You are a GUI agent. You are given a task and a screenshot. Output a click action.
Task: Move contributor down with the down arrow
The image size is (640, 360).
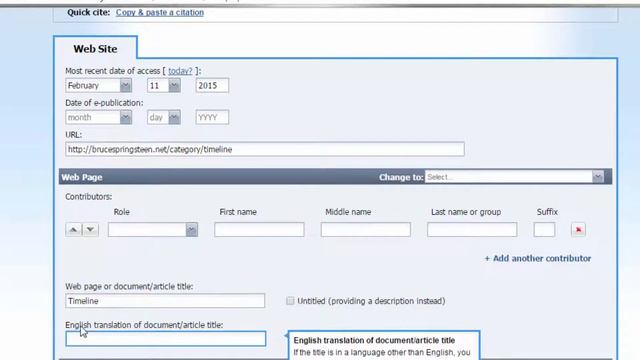tap(91, 230)
